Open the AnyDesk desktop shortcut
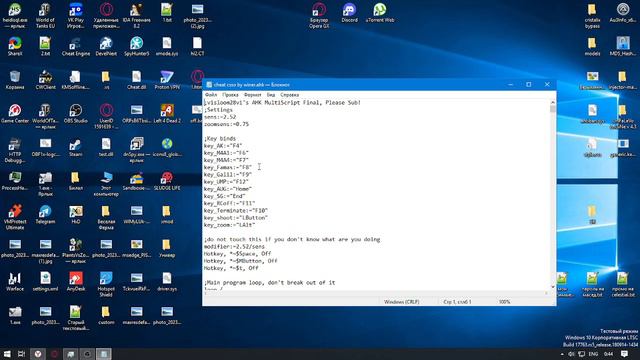 click(76, 282)
